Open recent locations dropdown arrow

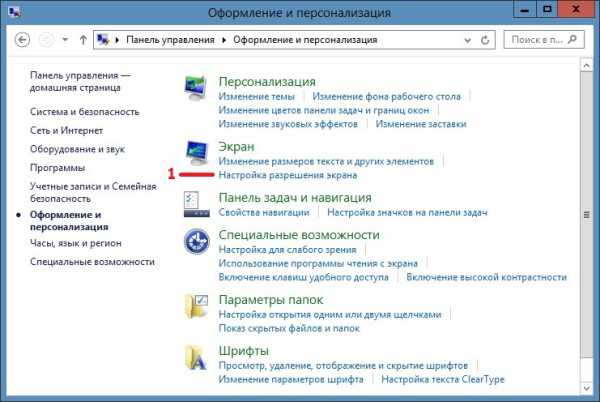click(65, 39)
